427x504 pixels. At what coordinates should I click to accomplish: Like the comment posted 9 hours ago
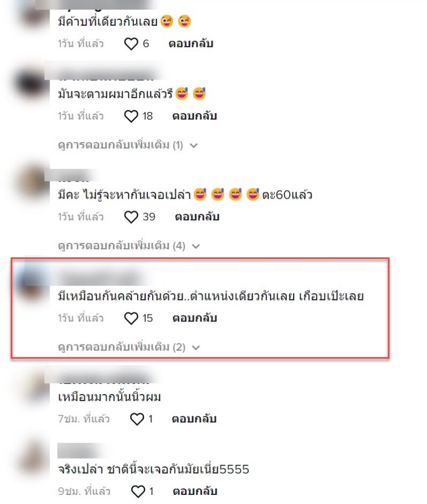[x=138, y=492]
